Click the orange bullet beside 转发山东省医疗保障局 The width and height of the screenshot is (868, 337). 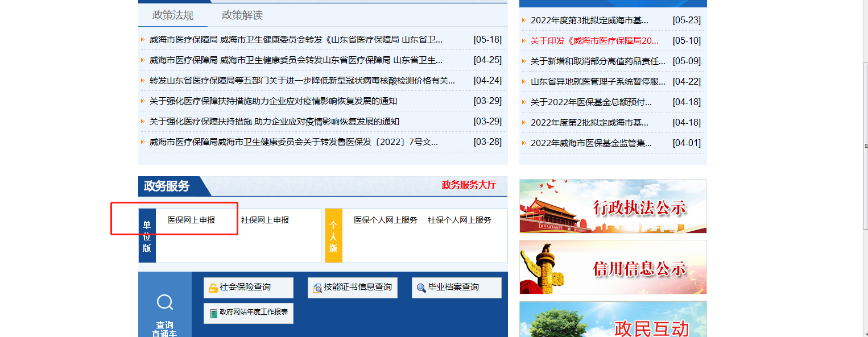(x=143, y=81)
